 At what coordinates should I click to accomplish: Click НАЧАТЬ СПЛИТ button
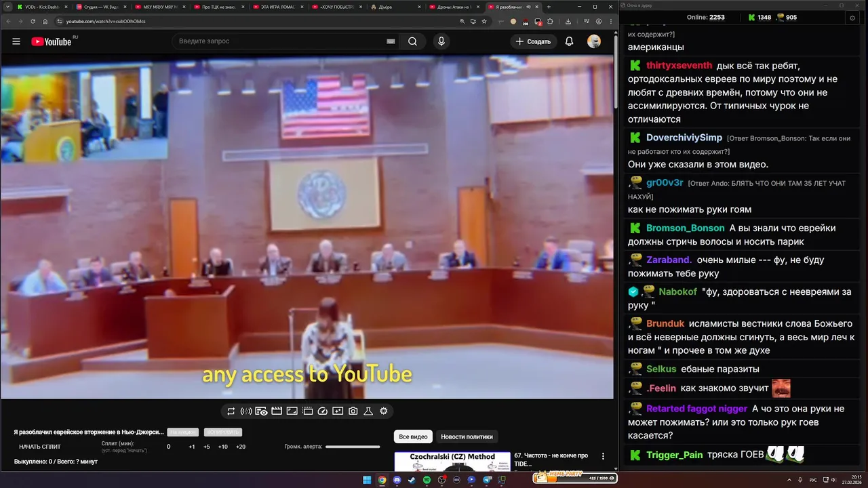pos(40,447)
